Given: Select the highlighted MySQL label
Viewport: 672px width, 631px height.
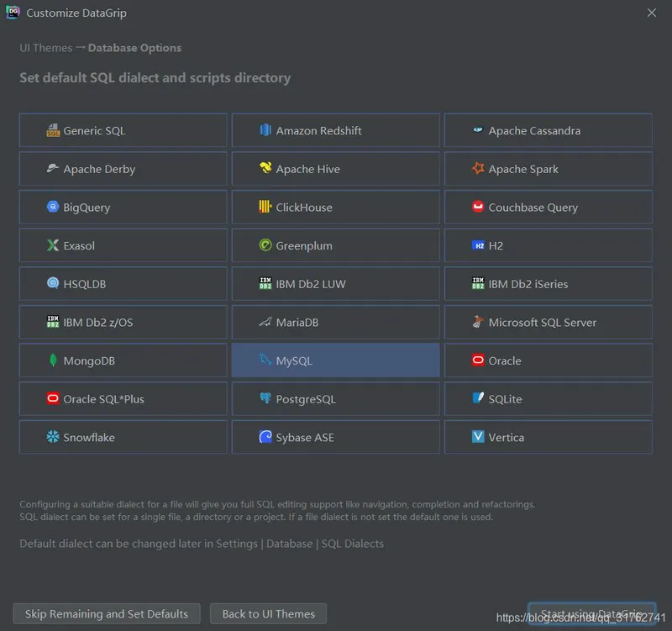Looking at the screenshot, I should click(294, 361).
